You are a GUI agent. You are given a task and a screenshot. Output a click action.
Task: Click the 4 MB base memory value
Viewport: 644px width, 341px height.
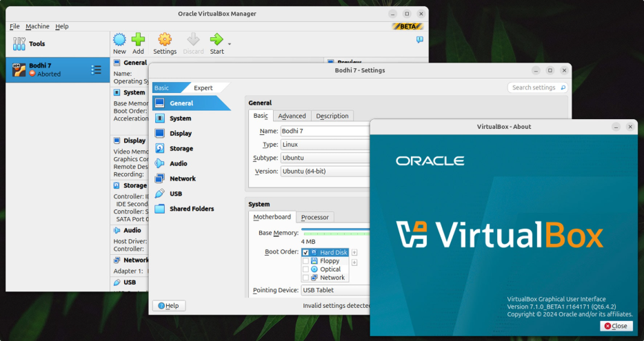click(x=308, y=242)
